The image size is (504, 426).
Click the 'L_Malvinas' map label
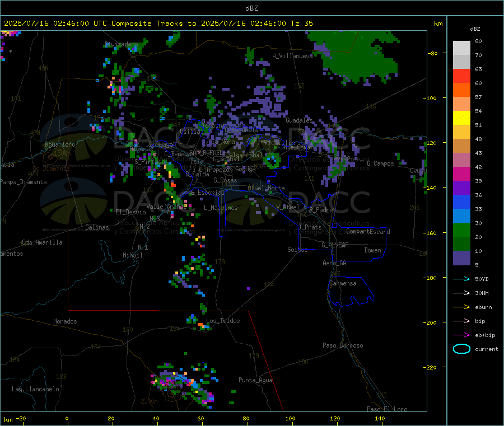221,208
